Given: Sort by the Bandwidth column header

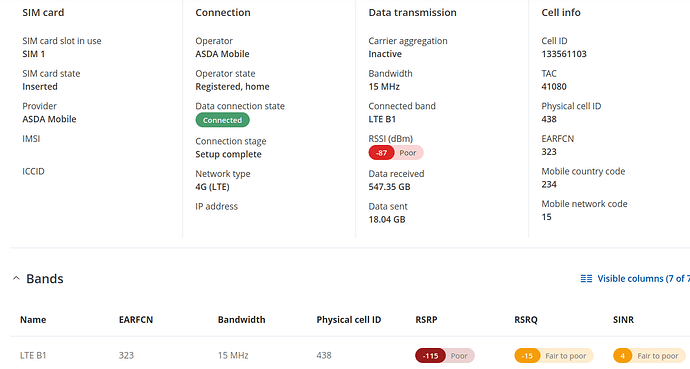Looking at the screenshot, I should coord(242,320).
